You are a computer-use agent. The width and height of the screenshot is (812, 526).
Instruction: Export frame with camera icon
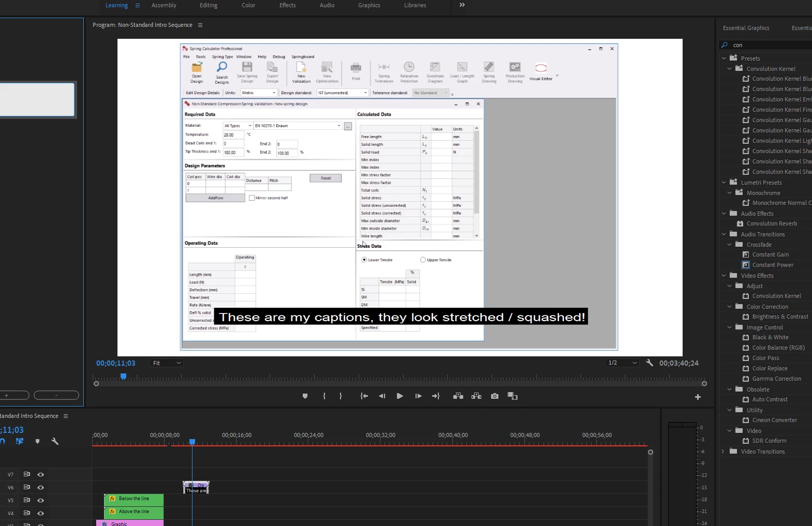(x=495, y=396)
